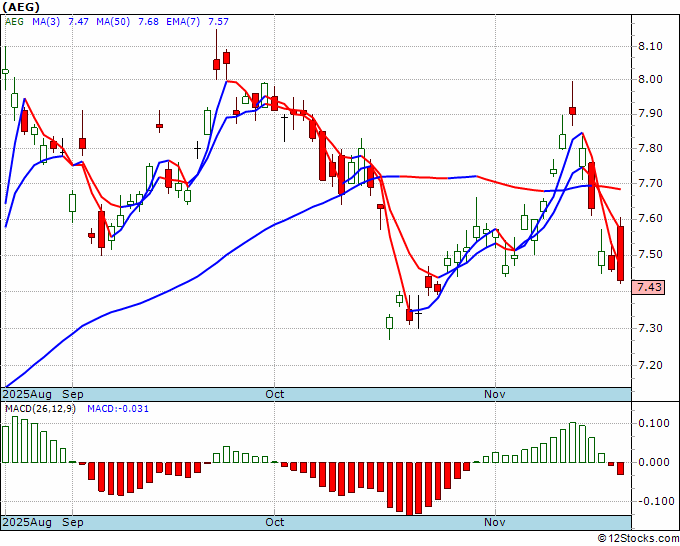680x546 pixels.
Task: Click the MACD:-0.031 value readout
Action: click(x=118, y=409)
